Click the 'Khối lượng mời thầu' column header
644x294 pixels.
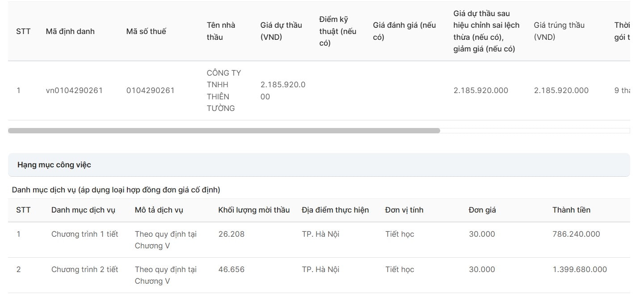point(254,210)
